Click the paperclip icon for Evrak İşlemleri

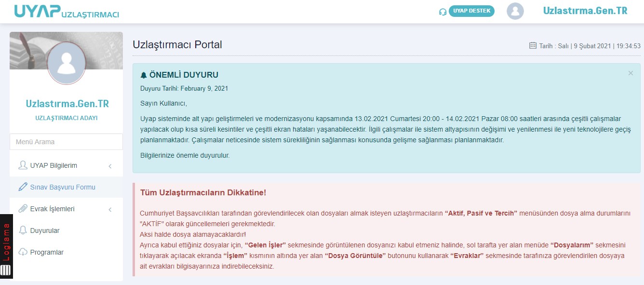point(23,209)
